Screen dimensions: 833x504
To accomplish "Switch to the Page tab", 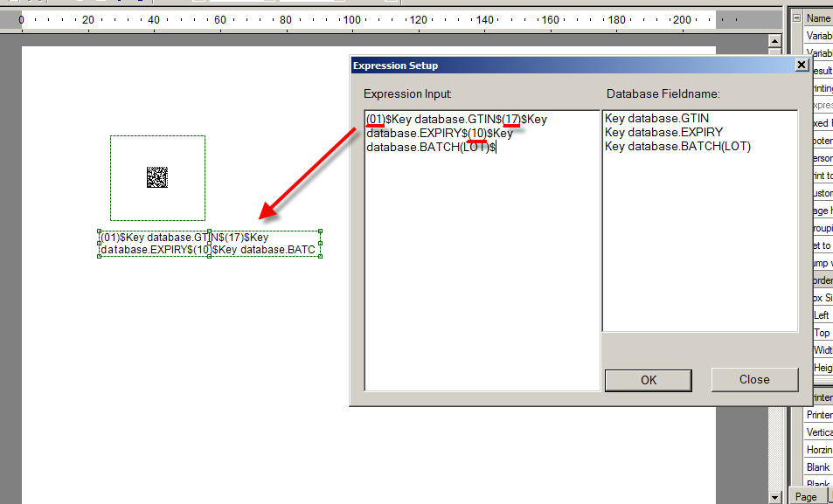I will click(806, 496).
